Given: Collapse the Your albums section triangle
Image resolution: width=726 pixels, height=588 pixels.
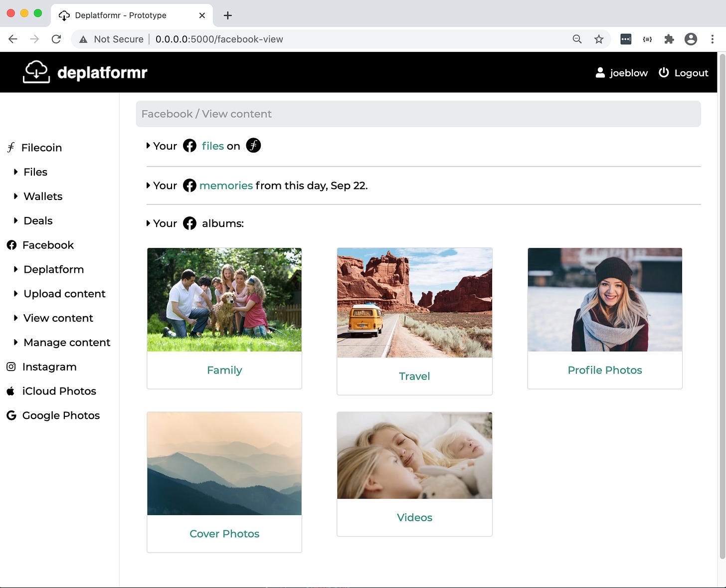Looking at the screenshot, I should click(x=148, y=223).
